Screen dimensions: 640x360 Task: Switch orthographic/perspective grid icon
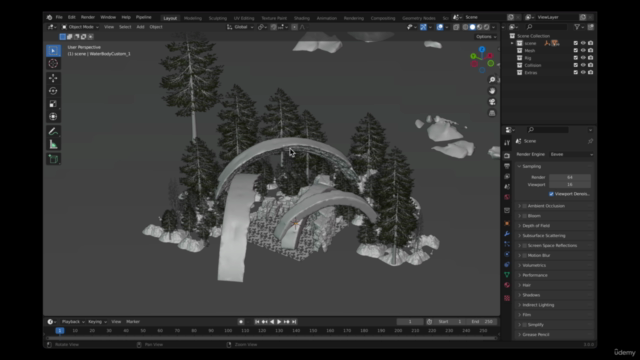coord(492,113)
